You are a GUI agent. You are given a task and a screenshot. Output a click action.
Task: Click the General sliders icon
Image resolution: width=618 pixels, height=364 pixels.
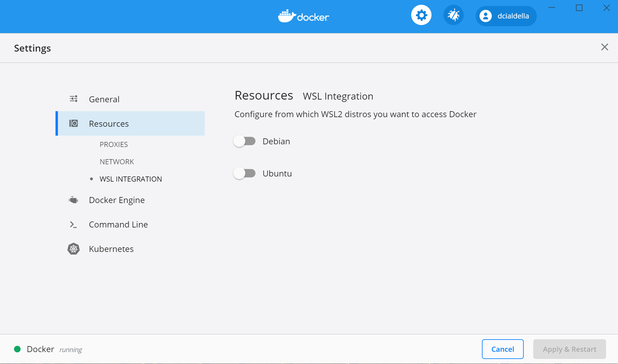point(73,99)
